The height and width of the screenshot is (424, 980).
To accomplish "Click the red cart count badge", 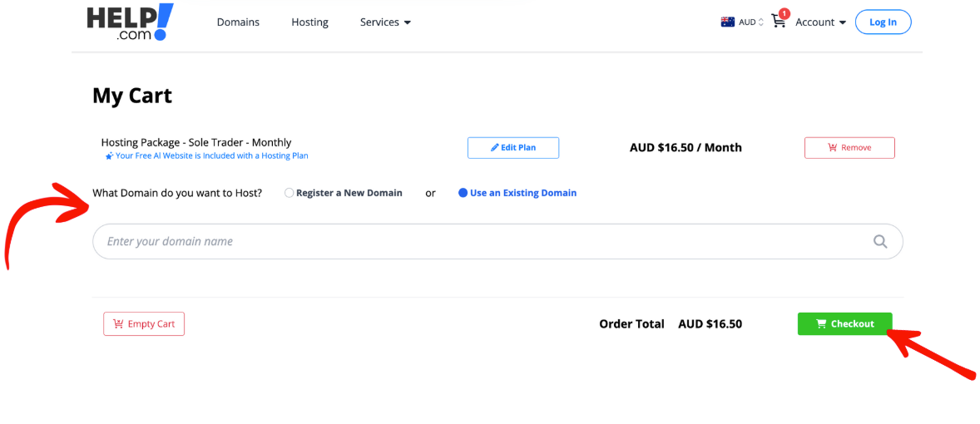I will (x=784, y=13).
